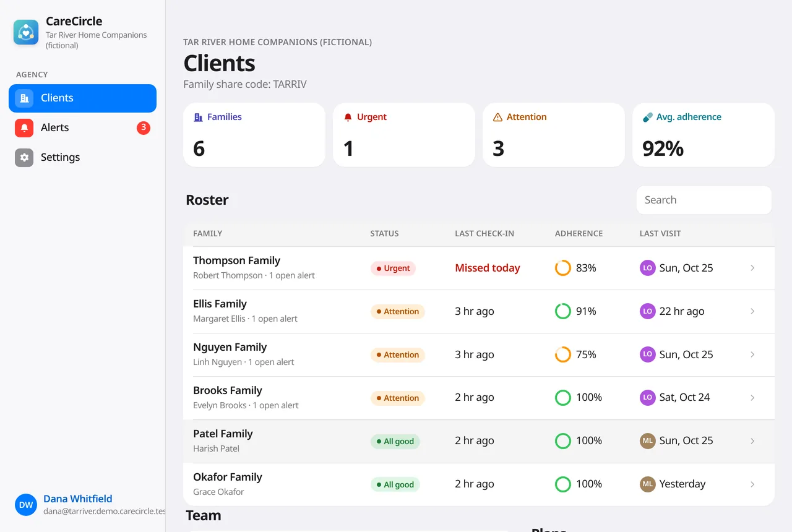
Task: Click the All good badge for Patel Family
Action: pos(395,441)
